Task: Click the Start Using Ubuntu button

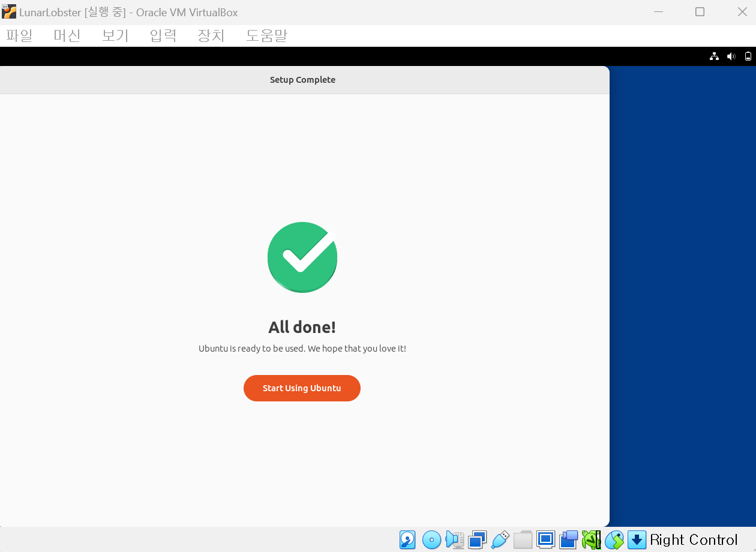Action: click(302, 388)
